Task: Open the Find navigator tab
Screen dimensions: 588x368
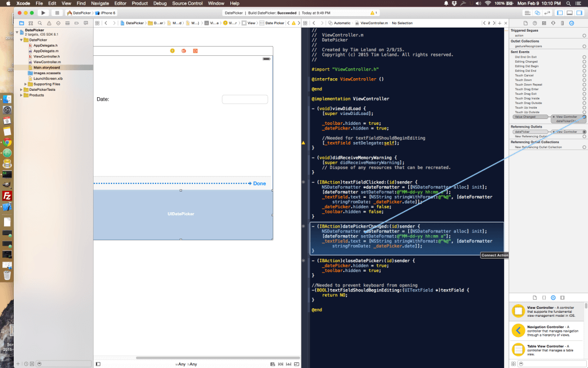Action: point(40,23)
